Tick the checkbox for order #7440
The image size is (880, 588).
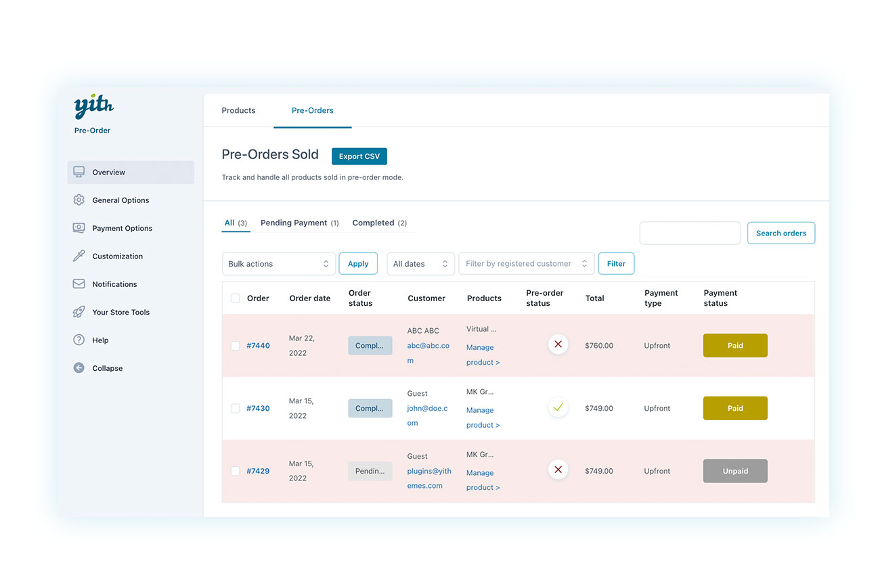[x=235, y=346]
